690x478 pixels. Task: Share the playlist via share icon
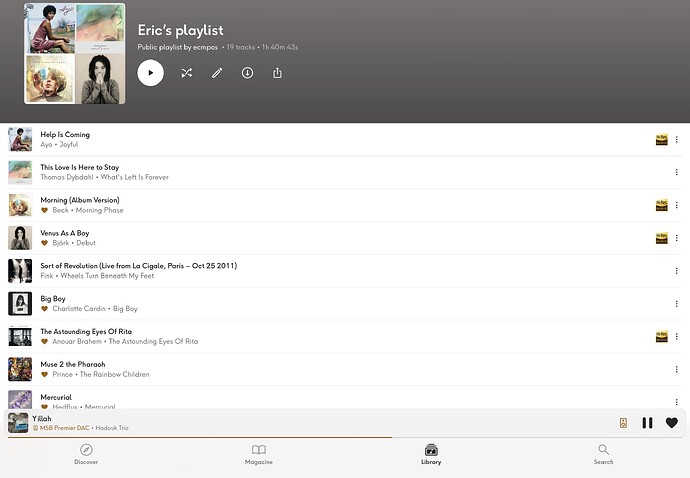tap(277, 73)
